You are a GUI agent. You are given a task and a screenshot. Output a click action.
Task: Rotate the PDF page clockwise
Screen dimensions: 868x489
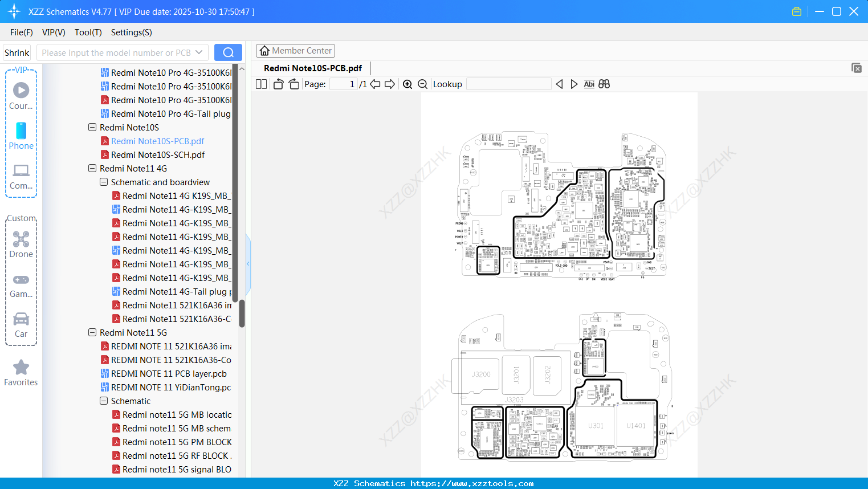(x=294, y=84)
